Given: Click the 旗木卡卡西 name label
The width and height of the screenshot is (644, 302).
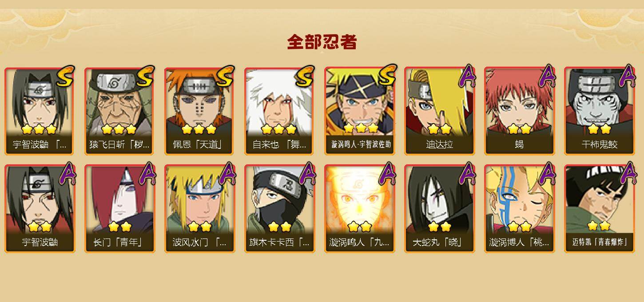Looking at the screenshot, I should click(280, 242).
